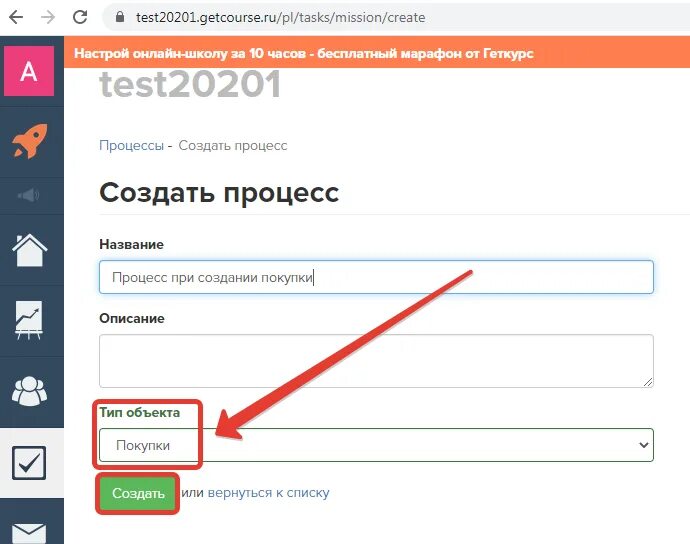The width and height of the screenshot is (690, 544).
Task: Click the Название input field
Action: (x=376, y=277)
